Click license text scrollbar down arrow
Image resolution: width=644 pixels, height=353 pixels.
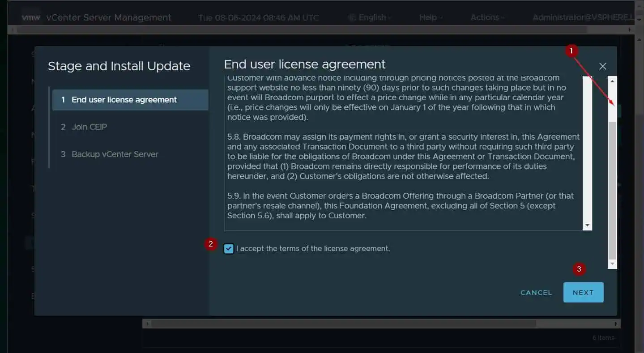[x=587, y=225]
